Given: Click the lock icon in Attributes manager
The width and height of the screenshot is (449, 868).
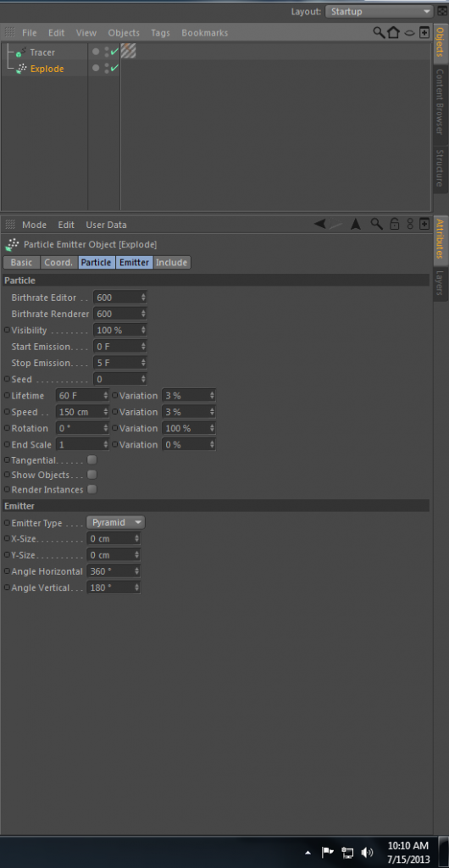Looking at the screenshot, I should click(x=394, y=224).
